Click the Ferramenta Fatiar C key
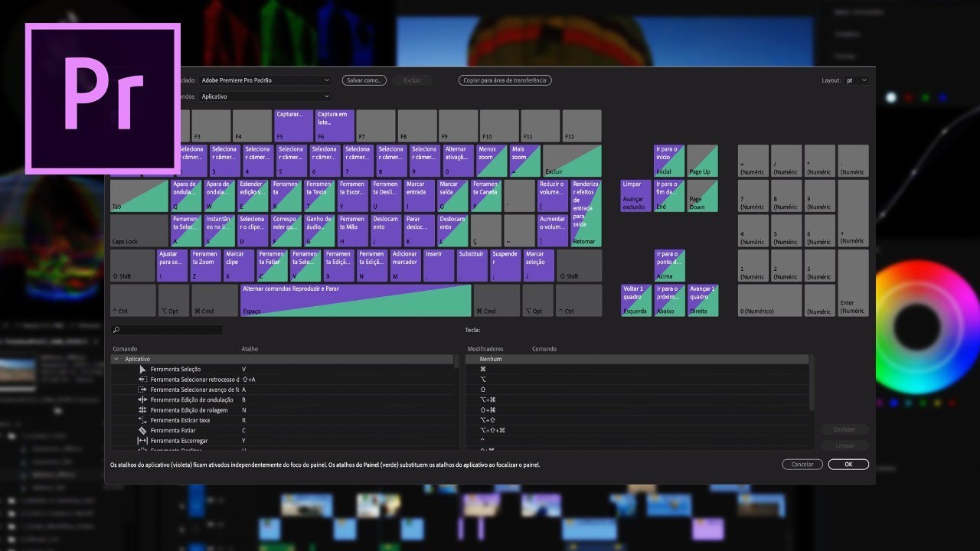 272,266
